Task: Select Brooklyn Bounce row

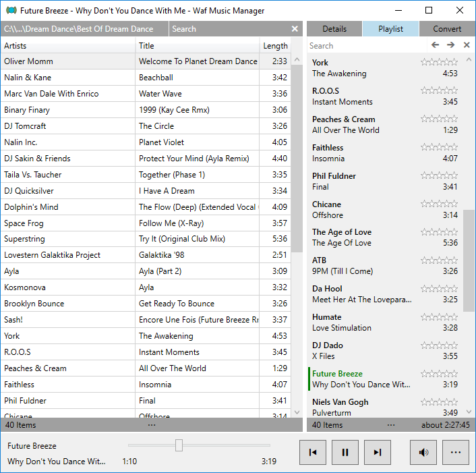Action: (146, 304)
